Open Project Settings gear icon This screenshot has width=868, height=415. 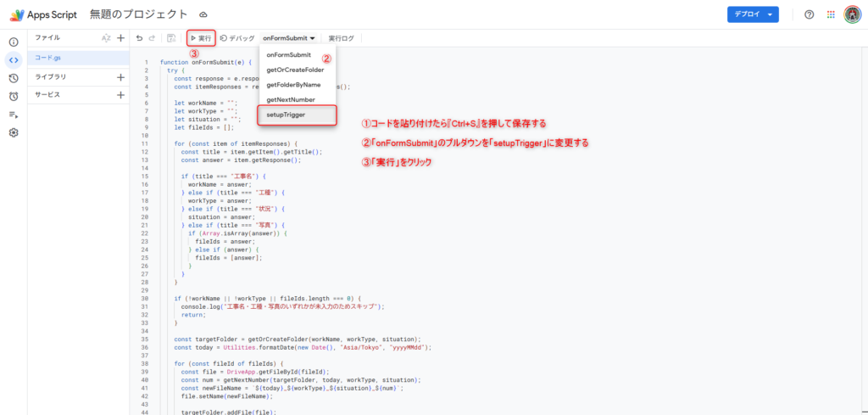14,132
